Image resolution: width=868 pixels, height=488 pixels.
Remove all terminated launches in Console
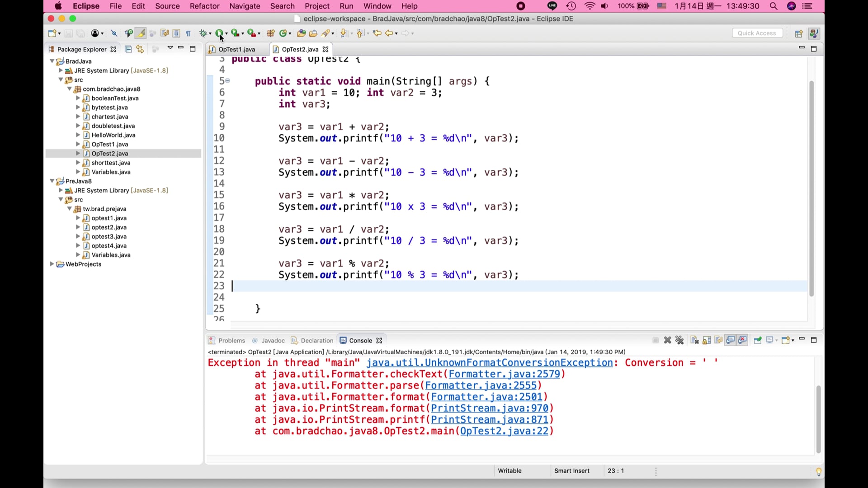pos(680,340)
